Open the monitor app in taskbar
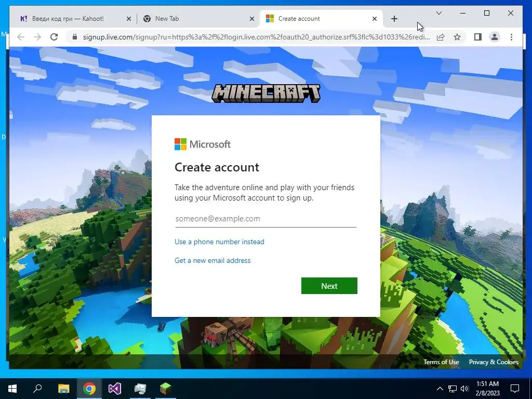 140,389
